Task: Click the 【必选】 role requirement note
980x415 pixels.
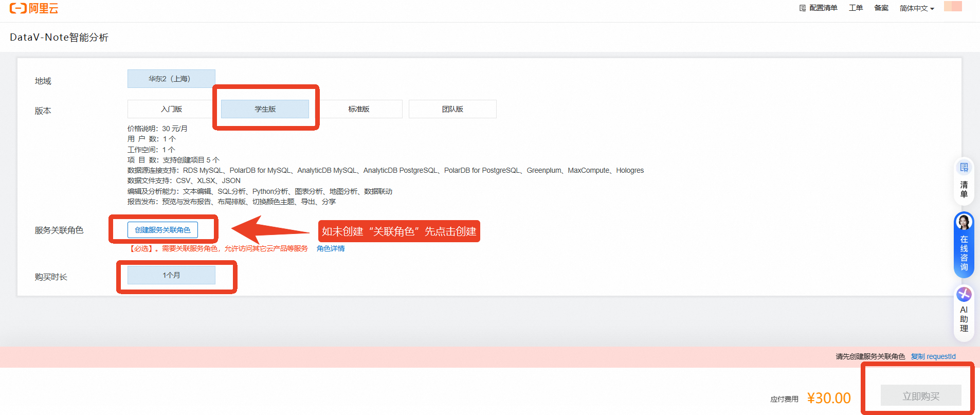Action: point(217,248)
